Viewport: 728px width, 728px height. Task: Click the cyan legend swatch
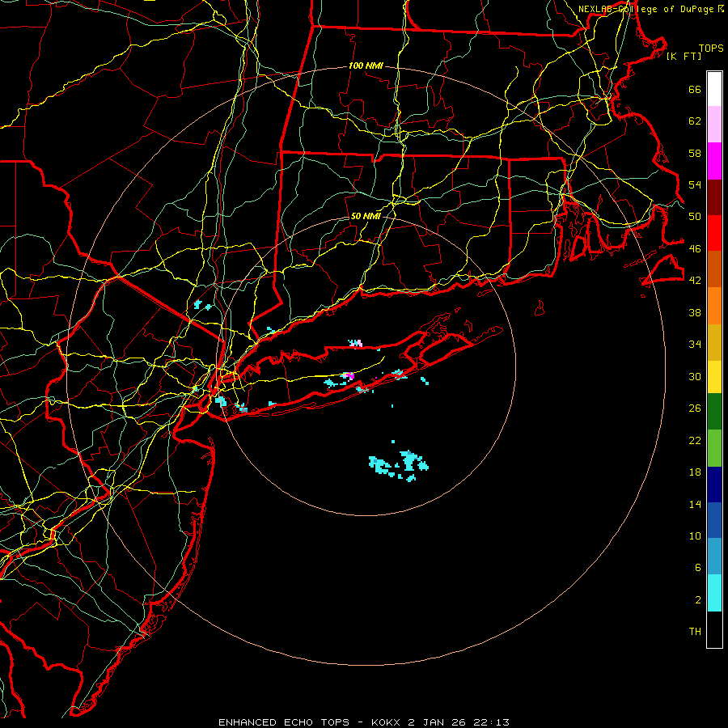click(x=714, y=593)
